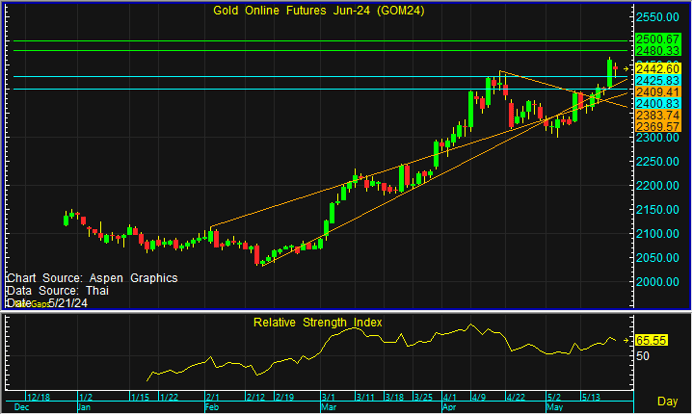
Task: Click the orange 2409.41 trendline value tag
Action: click(657, 92)
